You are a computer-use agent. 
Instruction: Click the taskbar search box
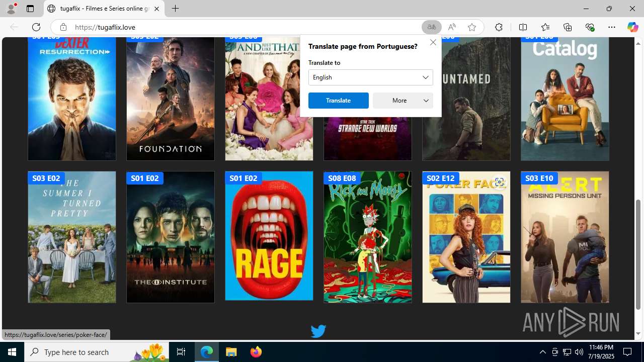97,352
